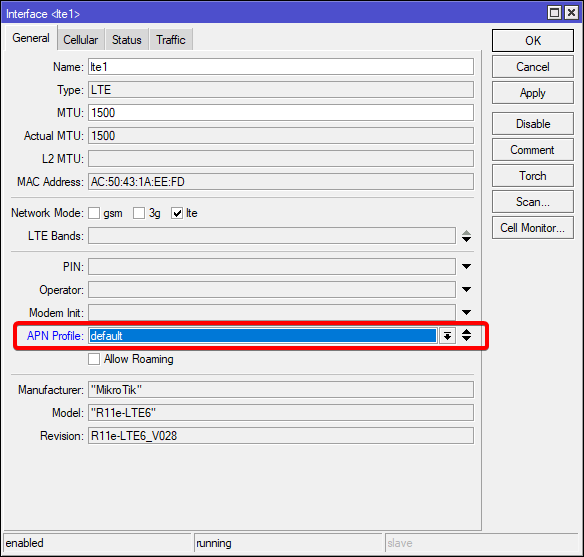
Task: Open the Traffic tab
Action: 171,39
